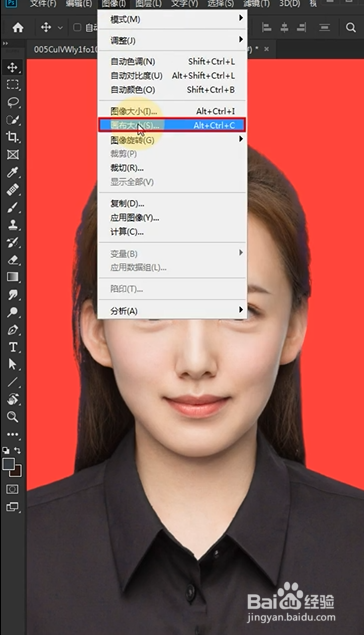Screen dimensions: 364x635
Task: Select the Spot Healing Brush tool
Action: pos(13,190)
